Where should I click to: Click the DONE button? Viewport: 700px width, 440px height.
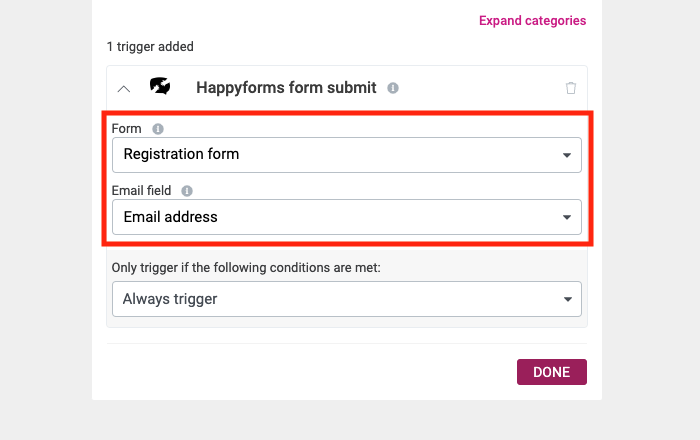coord(552,372)
